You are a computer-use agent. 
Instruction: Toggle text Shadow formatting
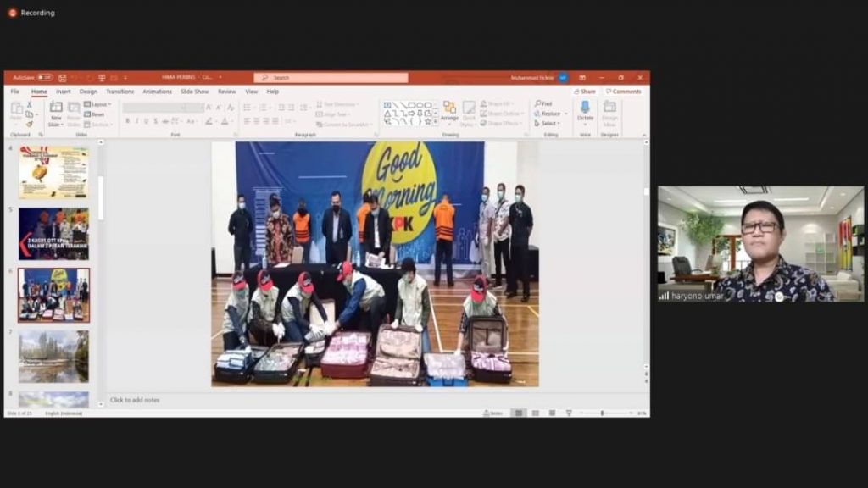pyautogui.click(x=156, y=121)
